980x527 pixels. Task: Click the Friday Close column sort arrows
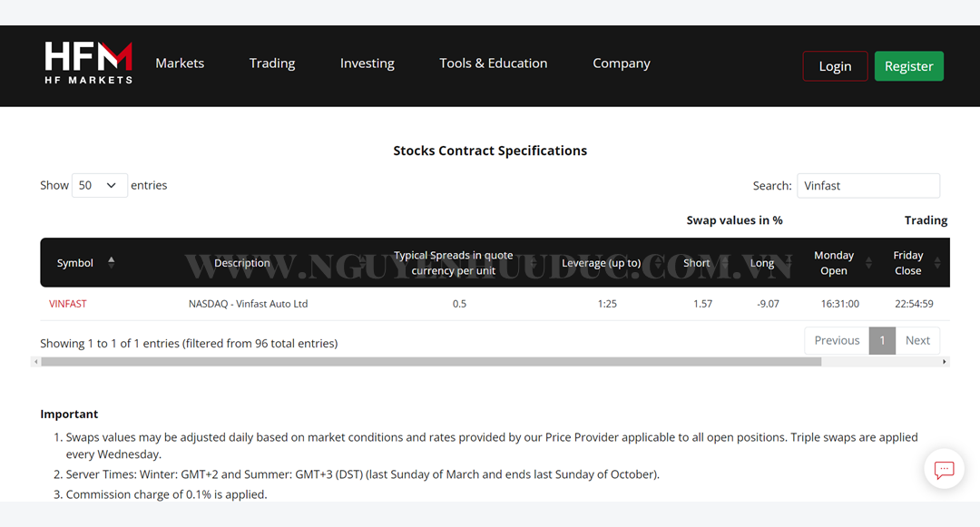[x=937, y=263]
